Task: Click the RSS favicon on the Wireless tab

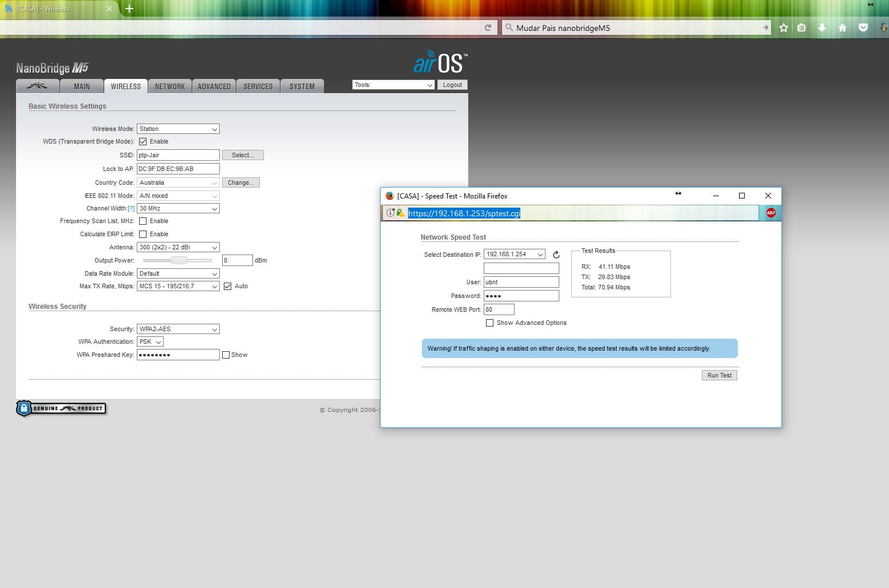Action: pyautogui.click(x=9, y=9)
